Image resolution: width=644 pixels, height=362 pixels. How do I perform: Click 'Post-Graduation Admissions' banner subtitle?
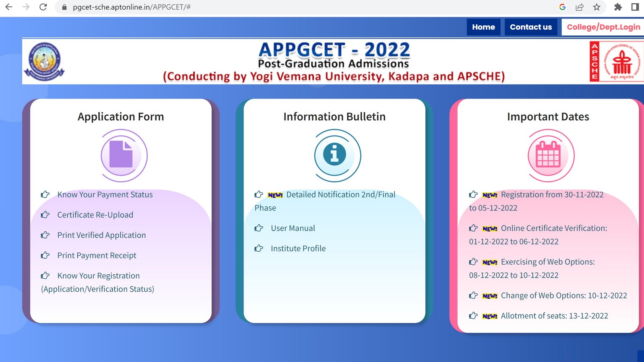333,64
